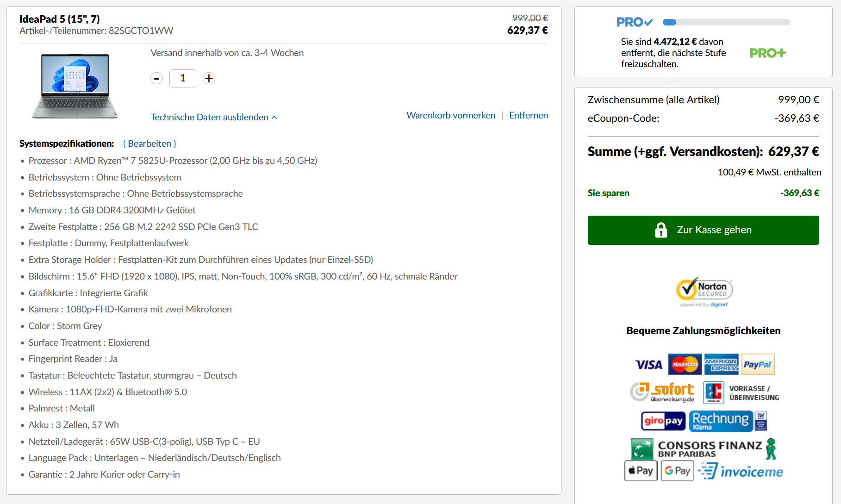Click struck-through price '999,00 €'
This screenshot has width=841, height=504.
[x=530, y=18]
